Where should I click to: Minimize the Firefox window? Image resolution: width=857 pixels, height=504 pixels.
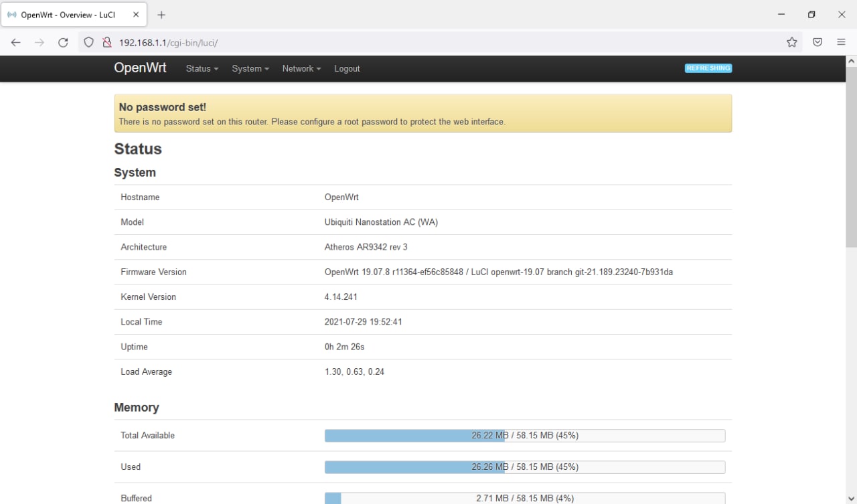(781, 15)
